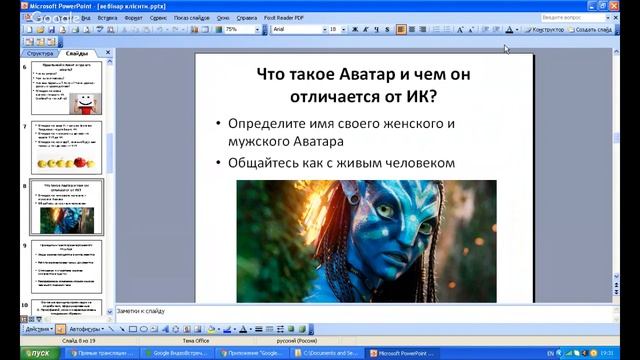
Task: Toggle Align right button
Action: point(423,29)
